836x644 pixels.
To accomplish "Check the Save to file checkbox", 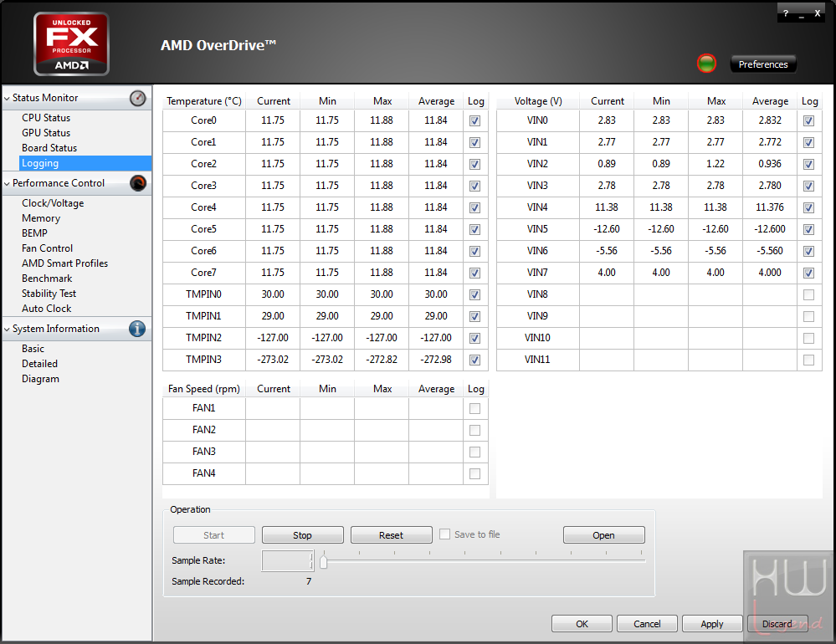I will click(x=444, y=534).
